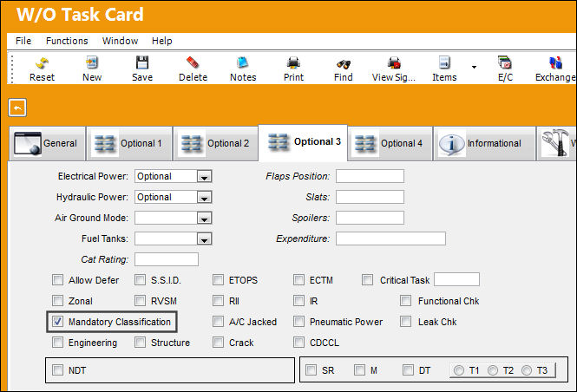This screenshot has width=577, height=392.
Task: Click the View Sig... toolbar icon
Action: point(394,63)
